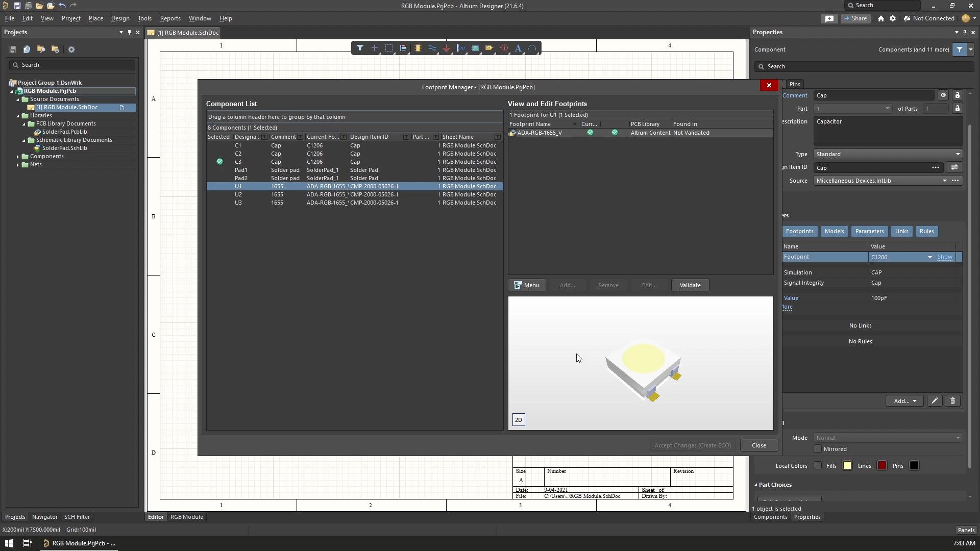This screenshot has width=980, height=551.
Task: Select the Place Part component icon
Action: 418,48
